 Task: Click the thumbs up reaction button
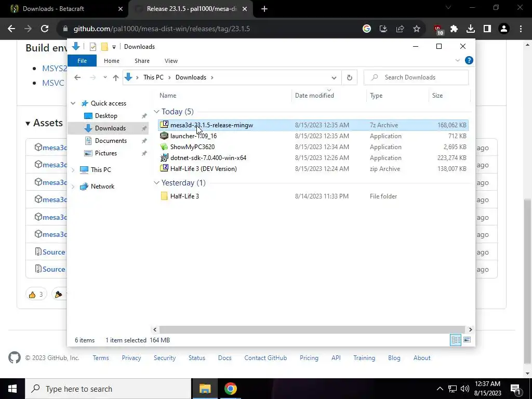click(36, 294)
